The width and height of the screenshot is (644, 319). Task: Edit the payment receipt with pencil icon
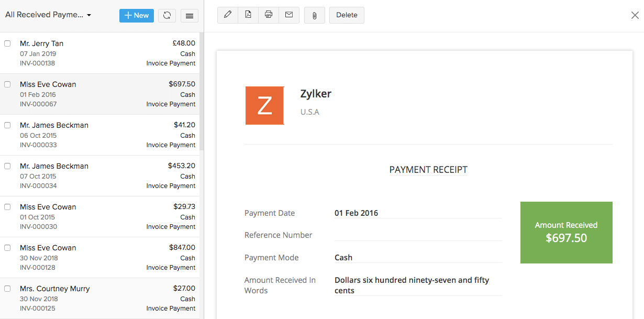[227, 15]
